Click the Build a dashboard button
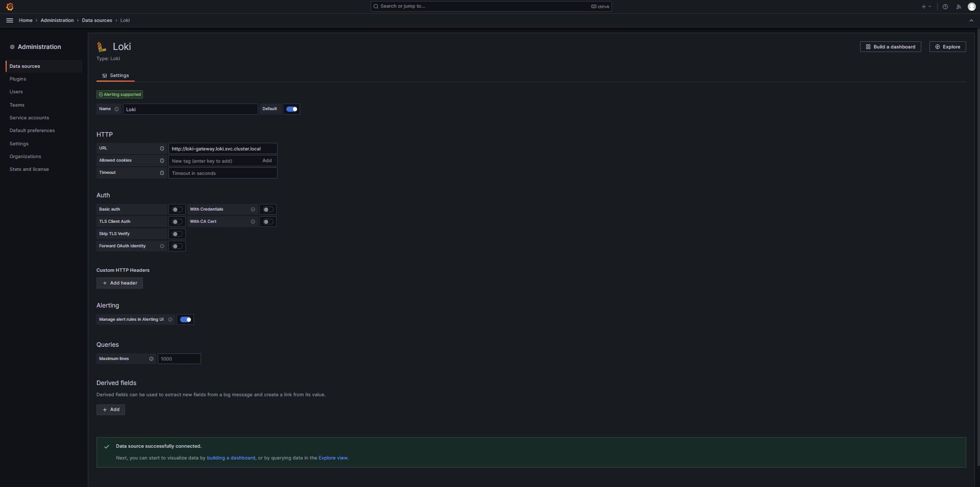Viewport: 980px width, 487px height. (890, 46)
